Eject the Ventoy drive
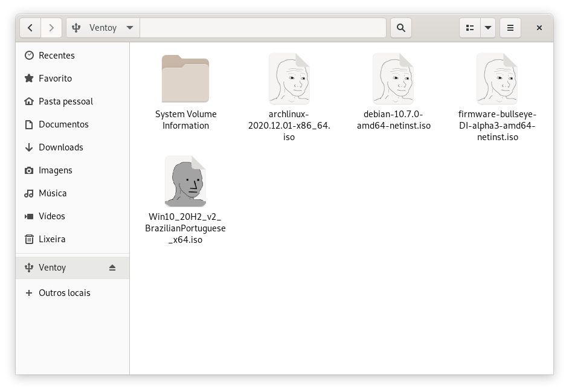Screen dimensions: 569x392 [x=112, y=268]
